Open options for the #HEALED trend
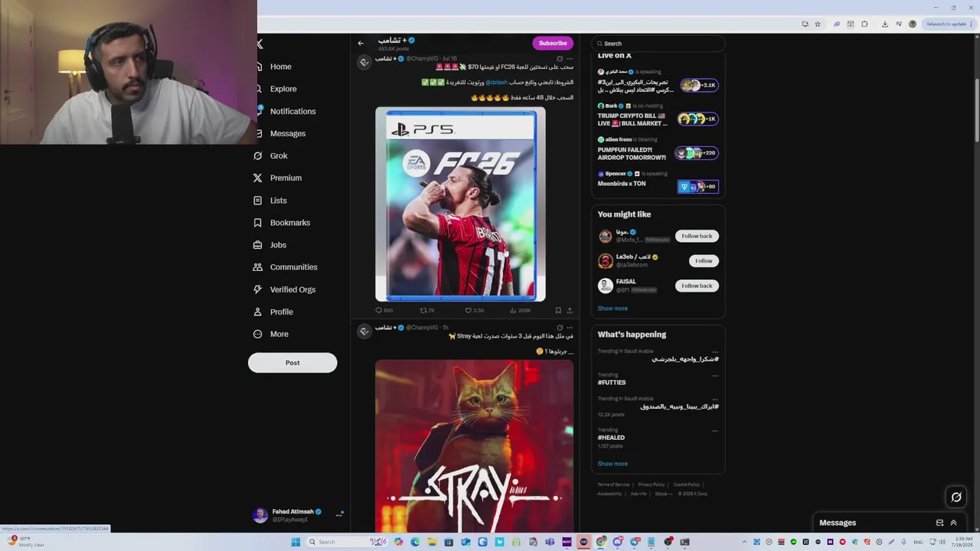The image size is (980, 551). (715, 431)
